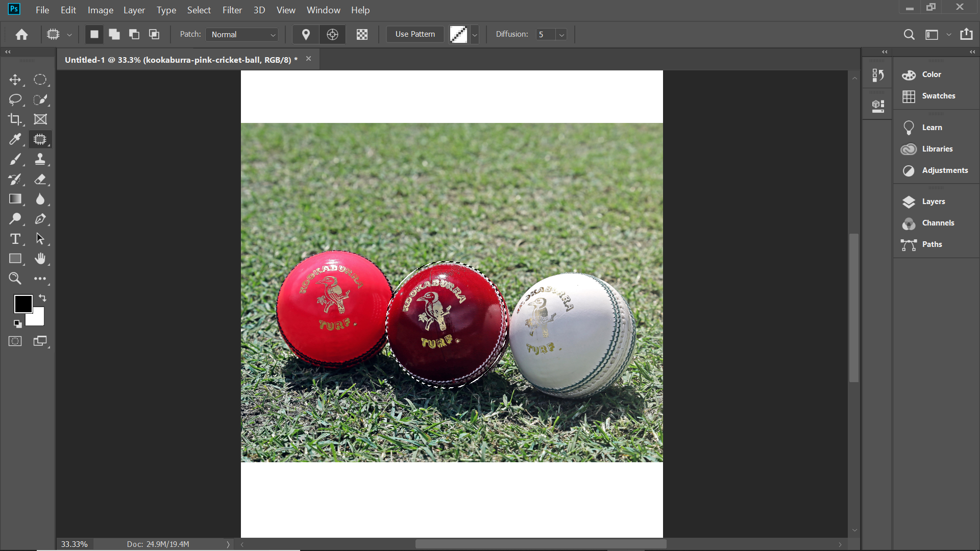Click the black foreground color swatch
Viewport: 980px width, 551px height.
tap(22, 304)
